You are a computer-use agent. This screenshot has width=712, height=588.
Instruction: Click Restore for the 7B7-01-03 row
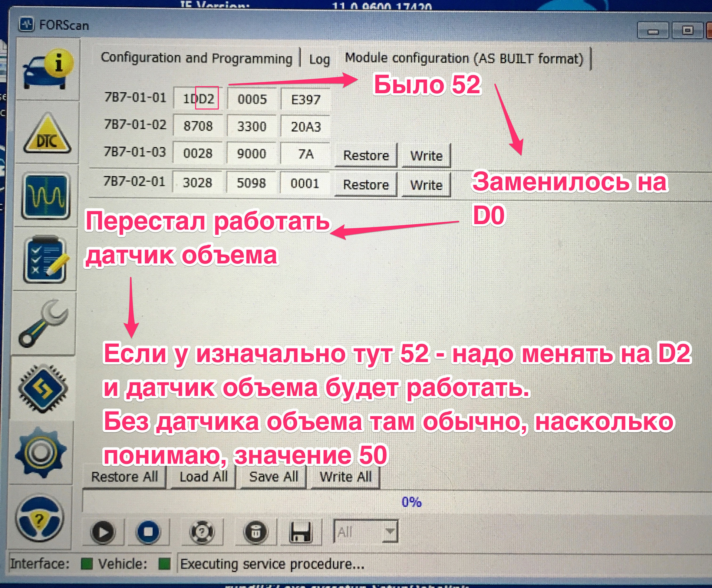pyautogui.click(x=366, y=155)
